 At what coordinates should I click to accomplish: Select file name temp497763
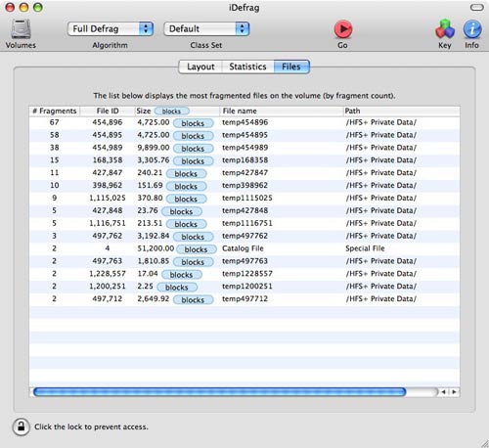tap(244, 261)
